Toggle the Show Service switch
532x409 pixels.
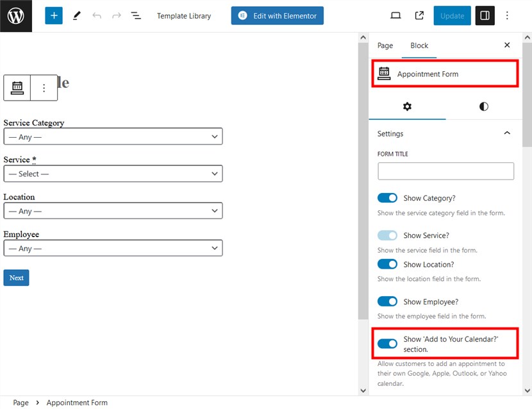pyautogui.click(x=387, y=235)
